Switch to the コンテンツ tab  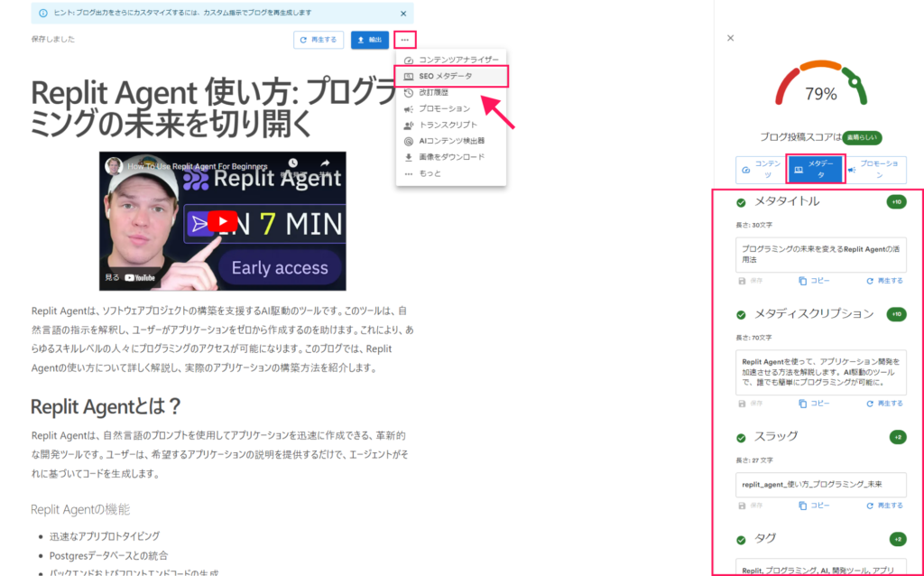762,170
